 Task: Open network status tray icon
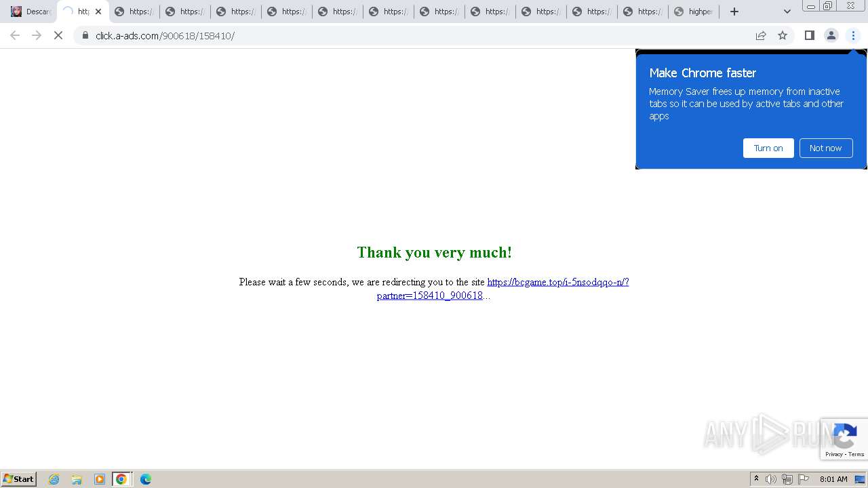[787, 479]
